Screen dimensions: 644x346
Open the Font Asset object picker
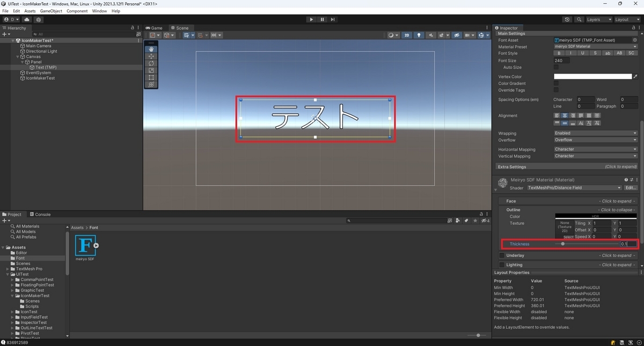pos(634,40)
